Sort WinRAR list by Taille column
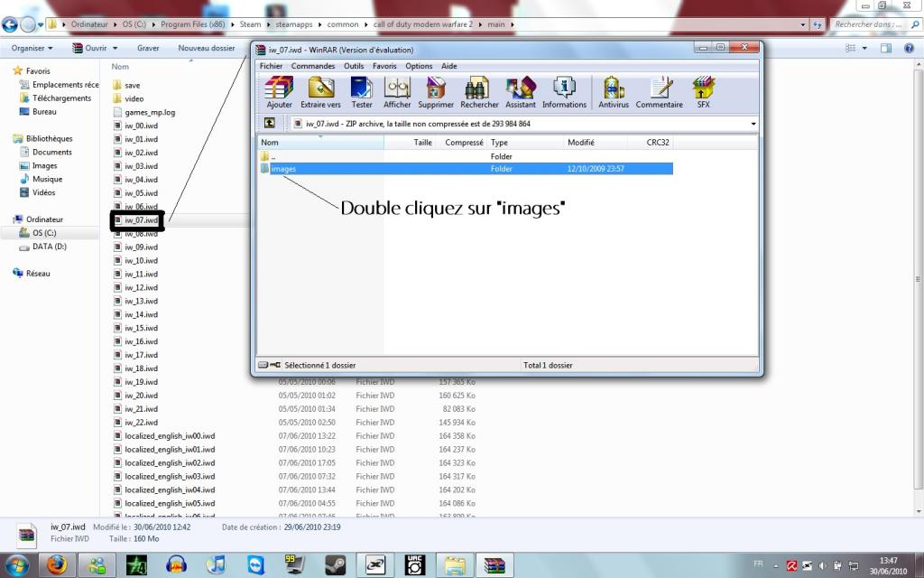 (x=411, y=142)
